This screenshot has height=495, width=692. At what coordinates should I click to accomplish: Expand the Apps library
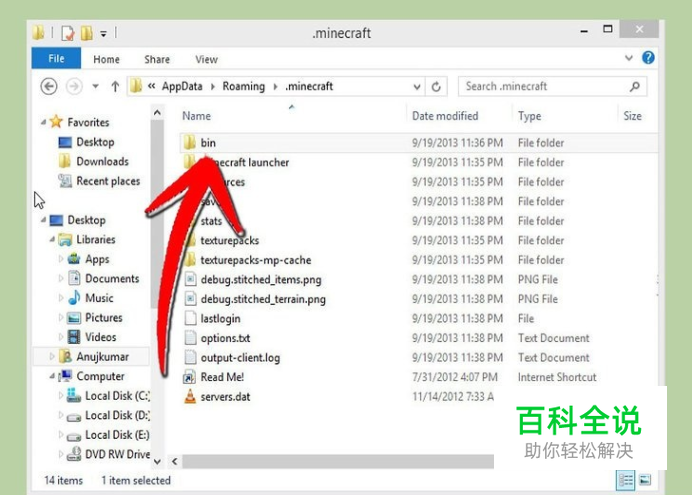(x=61, y=259)
